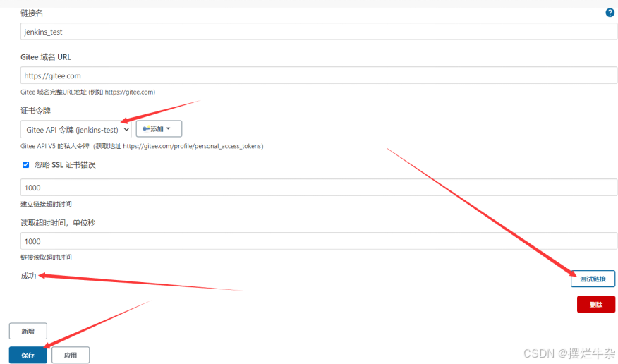Save the configuration with 保存 button

(28, 356)
